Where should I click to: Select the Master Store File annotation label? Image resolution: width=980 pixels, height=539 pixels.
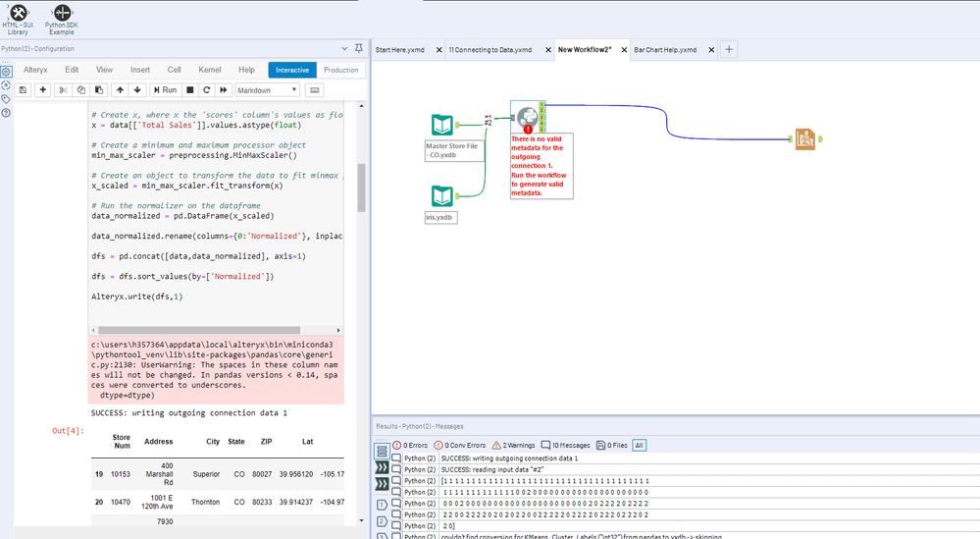click(x=454, y=150)
